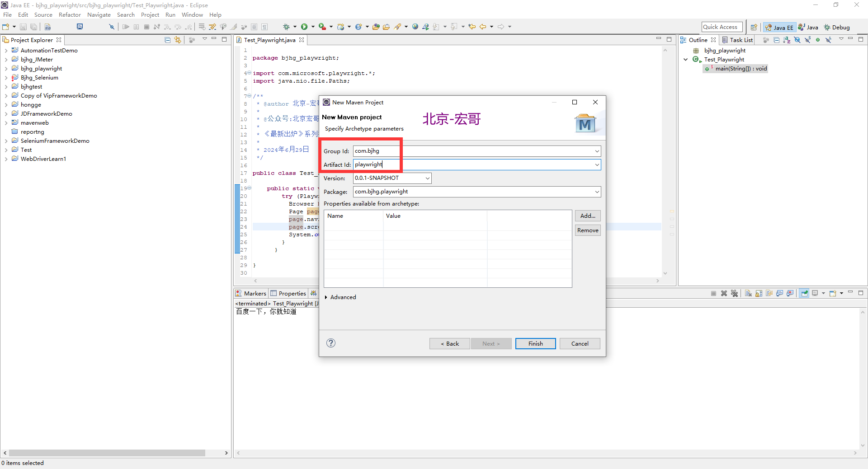This screenshot has height=469, width=868.
Task: Open the Refactor menu
Action: (70, 15)
